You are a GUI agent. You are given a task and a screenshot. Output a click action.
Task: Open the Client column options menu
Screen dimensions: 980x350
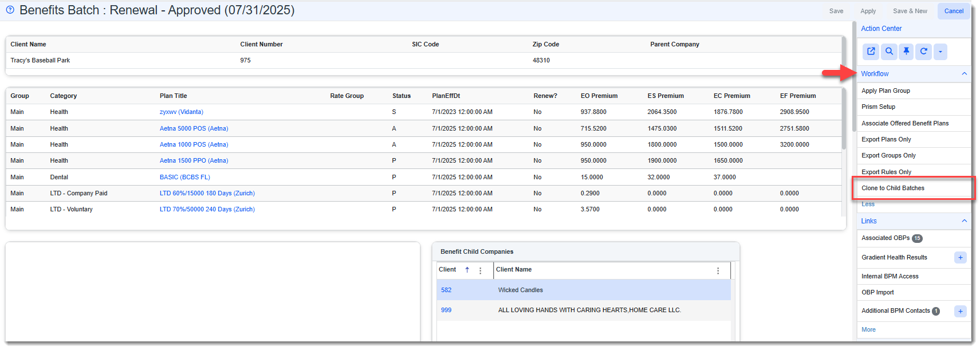480,270
